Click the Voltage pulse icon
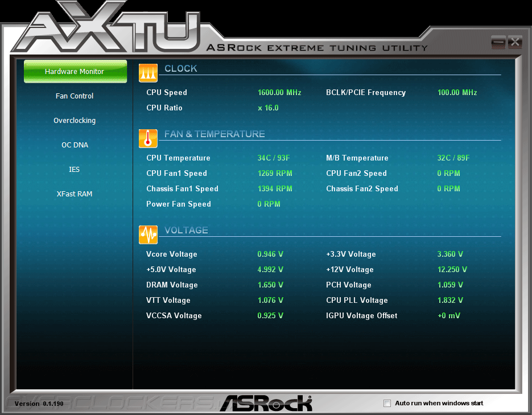Image resolution: width=532 pixels, height=415 pixels. (148, 235)
